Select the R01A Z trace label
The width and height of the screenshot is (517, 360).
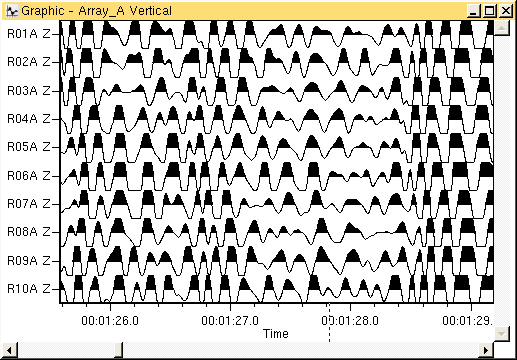(x=29, y=34)
